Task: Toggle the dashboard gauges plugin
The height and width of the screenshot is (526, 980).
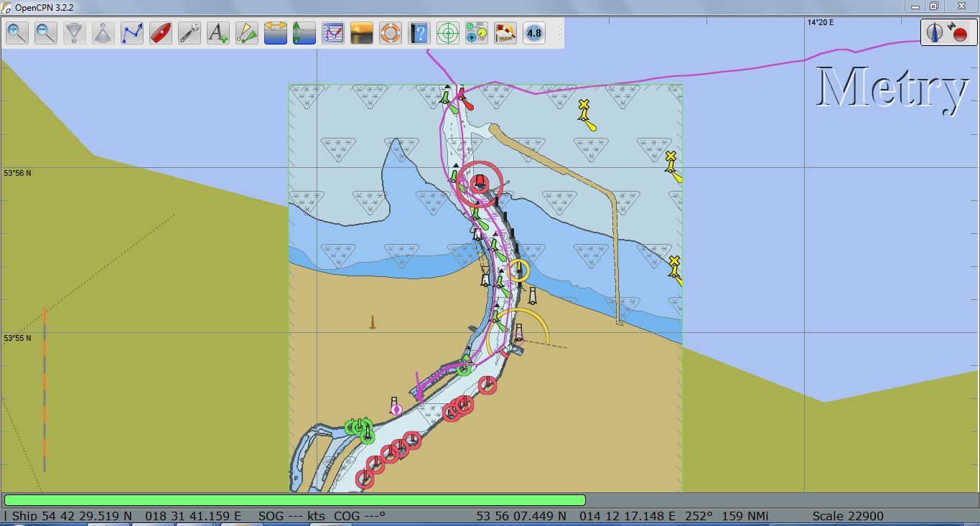Action: pyautogui.click(x=477, y=33)
